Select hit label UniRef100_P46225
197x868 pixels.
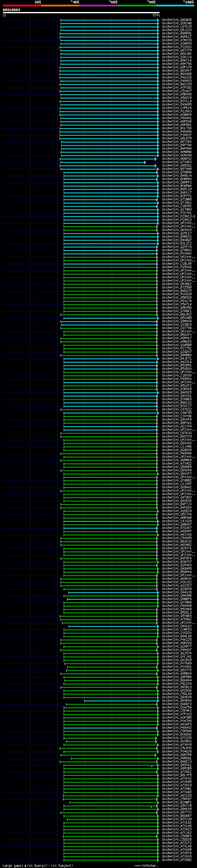coord(177,640)
